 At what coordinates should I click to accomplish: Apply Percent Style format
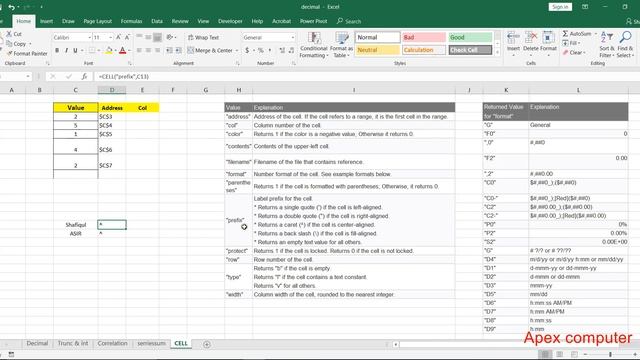pyautogui.click(x=260, y=50)
